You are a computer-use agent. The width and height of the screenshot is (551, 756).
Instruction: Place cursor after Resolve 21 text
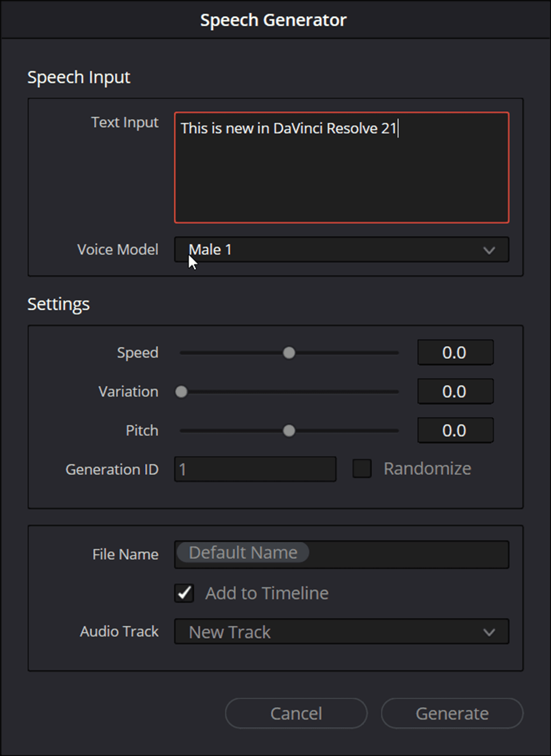pyautogui.click(x=398, y=129)
